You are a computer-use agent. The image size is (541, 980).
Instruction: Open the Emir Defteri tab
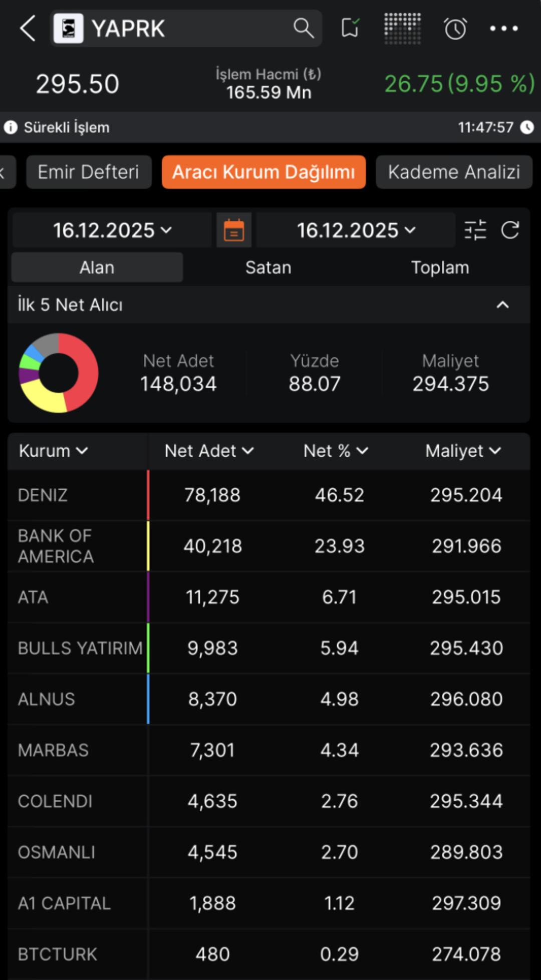point(89,172)
